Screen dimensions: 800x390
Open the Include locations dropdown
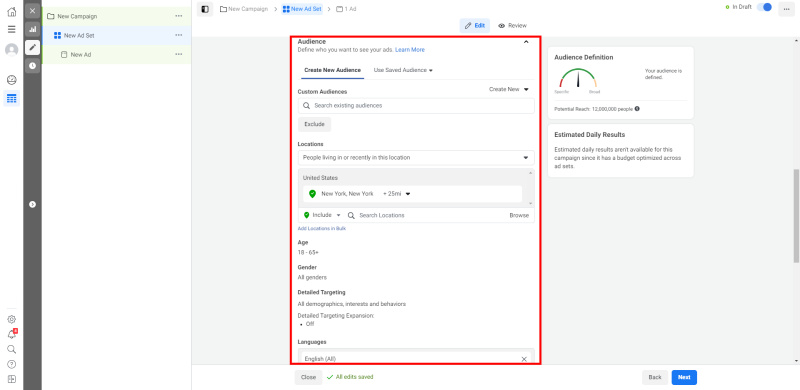click(322, 215)
